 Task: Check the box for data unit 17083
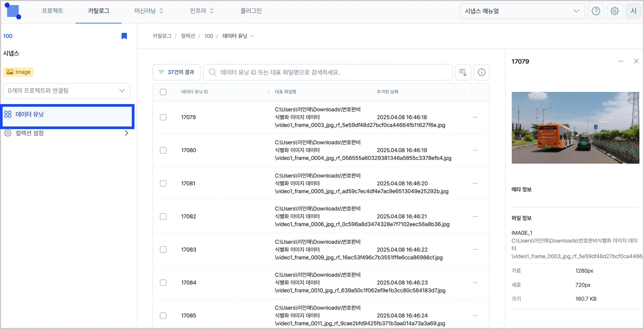(163, 249)
